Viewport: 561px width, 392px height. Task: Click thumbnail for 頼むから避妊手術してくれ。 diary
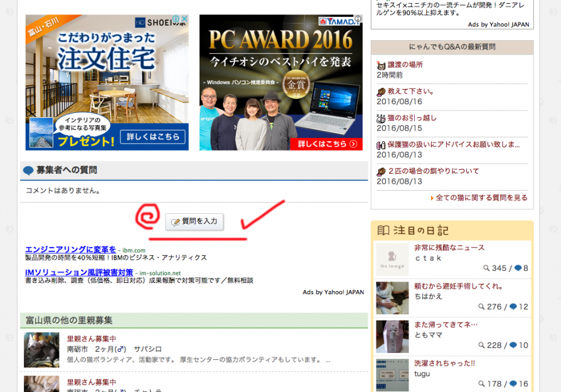392,298
